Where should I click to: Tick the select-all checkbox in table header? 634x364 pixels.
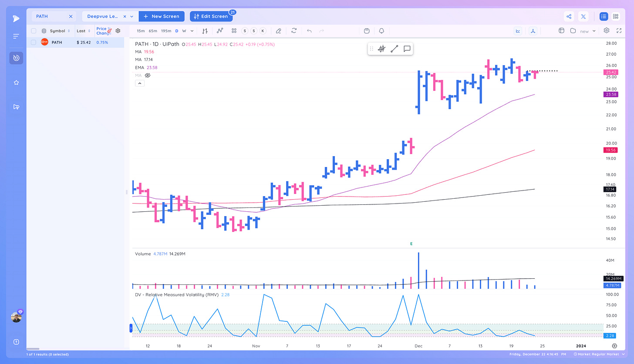pyautogui.click(x=34, y=31)
